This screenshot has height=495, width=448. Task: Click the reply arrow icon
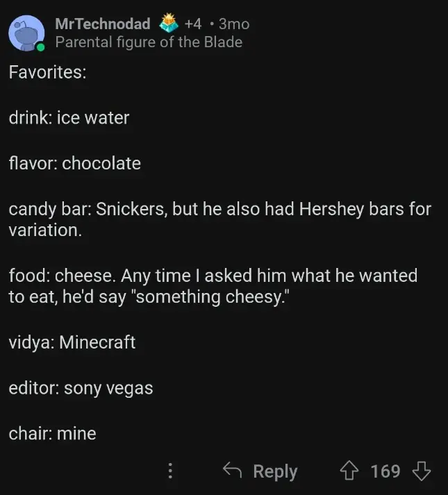point(232,471)
